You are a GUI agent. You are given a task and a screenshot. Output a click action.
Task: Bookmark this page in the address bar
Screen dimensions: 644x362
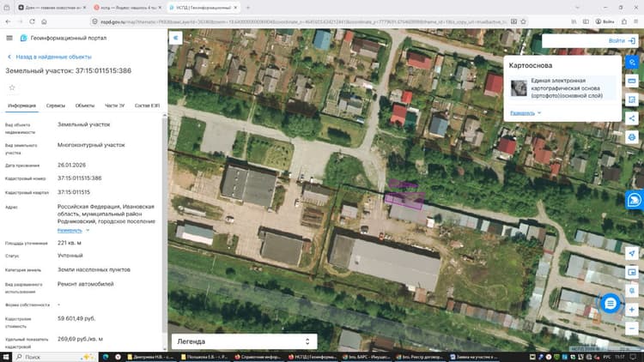click(x=523, y=21)
